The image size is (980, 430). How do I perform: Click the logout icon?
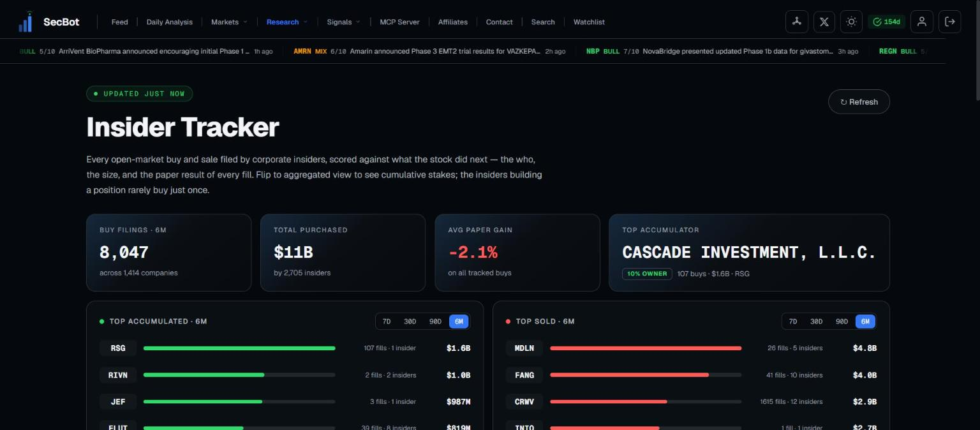[x=949, y=22]
